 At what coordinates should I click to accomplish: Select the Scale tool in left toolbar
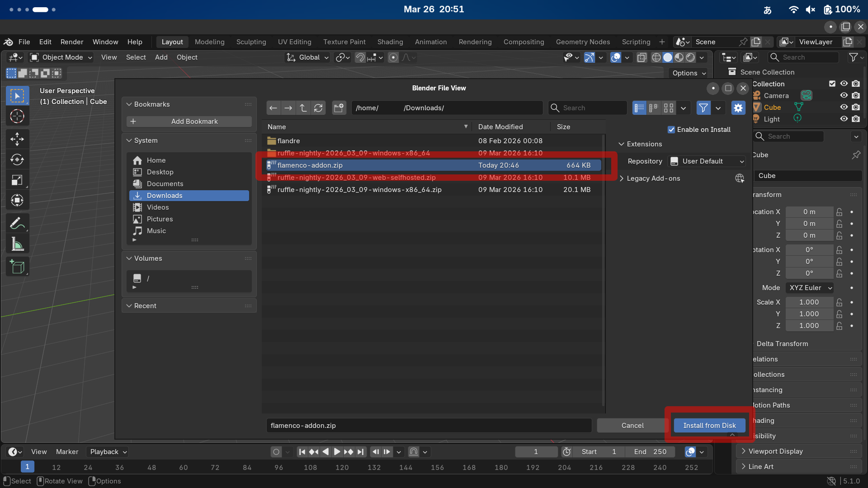17,180
